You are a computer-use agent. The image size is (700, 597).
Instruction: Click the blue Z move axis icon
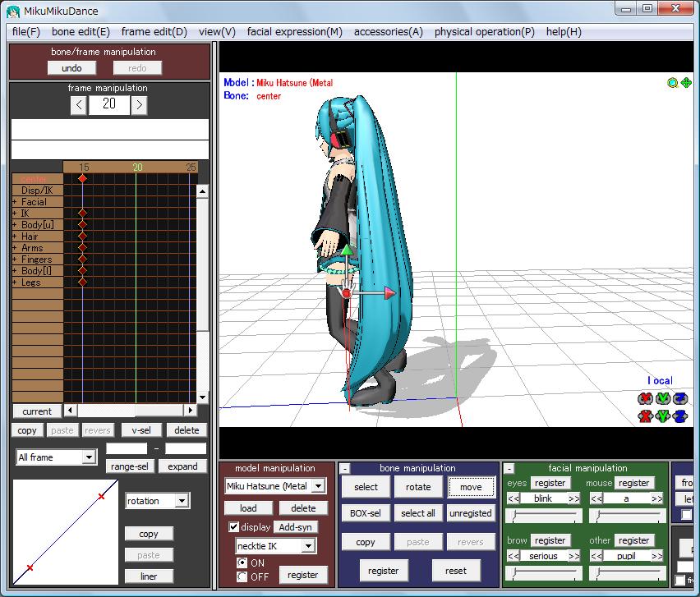[x=680, y=416]
